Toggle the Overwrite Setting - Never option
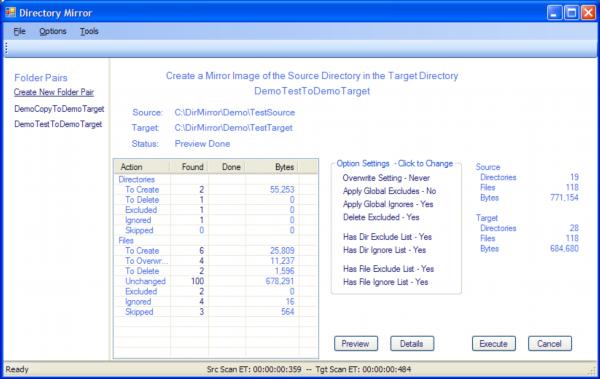 tap(386, 178)
